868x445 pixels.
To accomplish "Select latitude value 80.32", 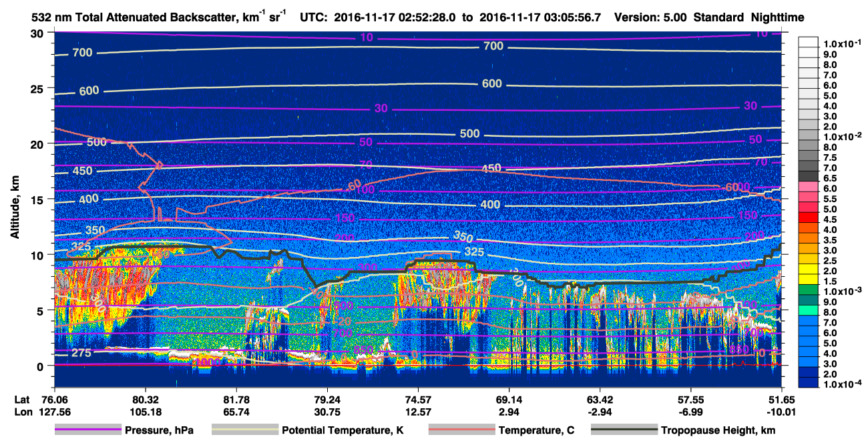I will [144, 400].
